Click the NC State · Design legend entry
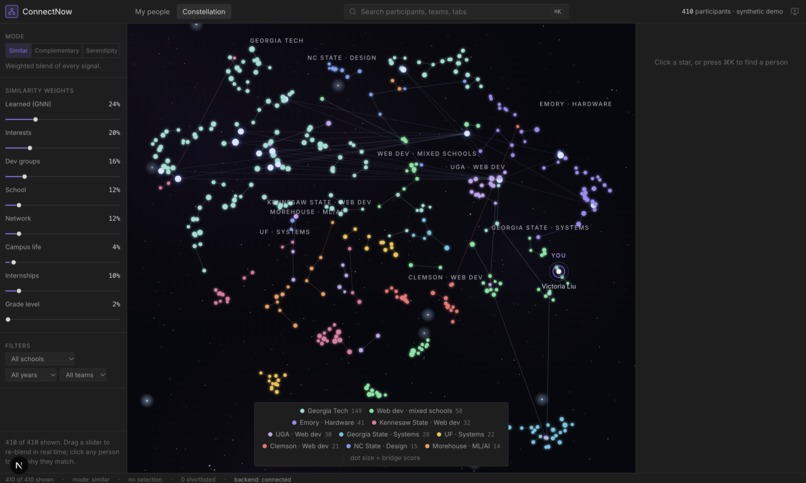The width and height of the screenshot is (806, 483). tap(381, 446)
